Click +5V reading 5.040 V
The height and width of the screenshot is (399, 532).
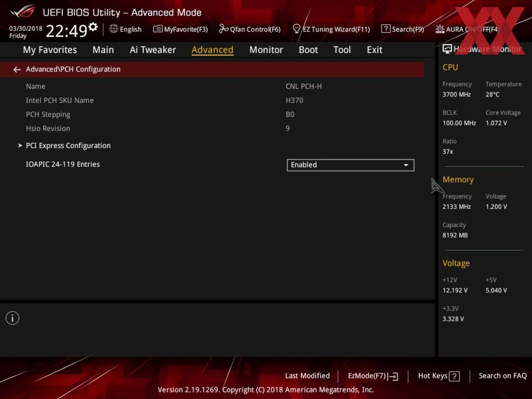496,291
